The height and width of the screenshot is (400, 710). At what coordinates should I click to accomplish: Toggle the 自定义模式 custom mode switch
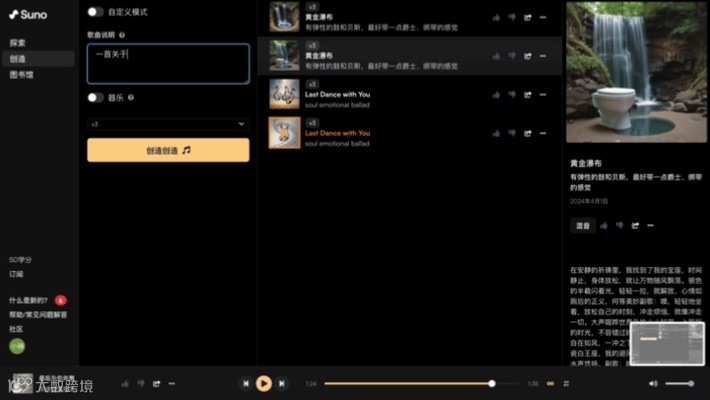coord(95,12)
